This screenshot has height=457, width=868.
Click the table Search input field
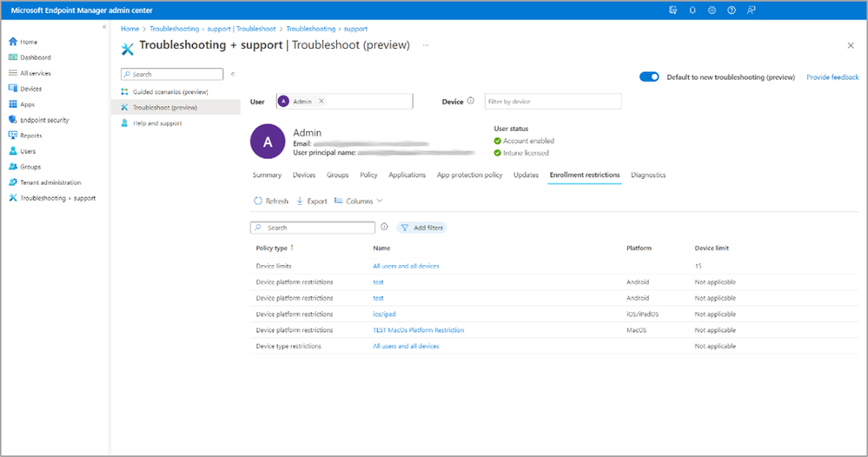coord(313,228)
